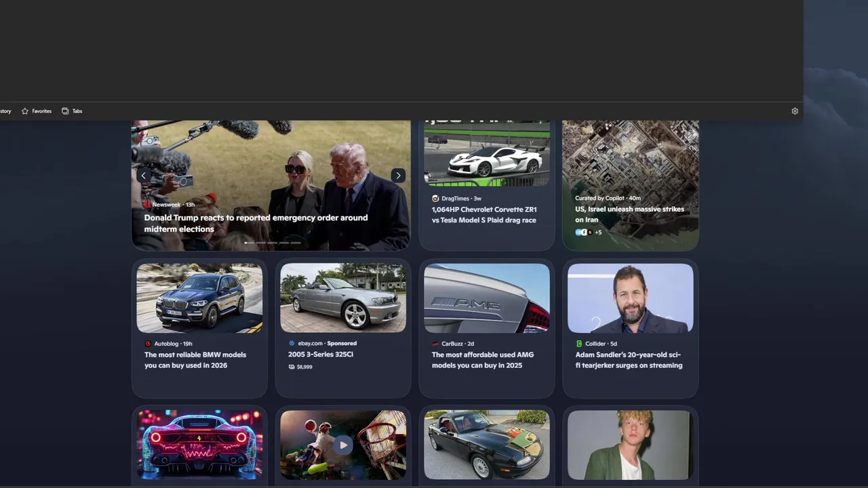Play the basketball video thumbnail
The image size is (868, 488).
pos(343,445)
